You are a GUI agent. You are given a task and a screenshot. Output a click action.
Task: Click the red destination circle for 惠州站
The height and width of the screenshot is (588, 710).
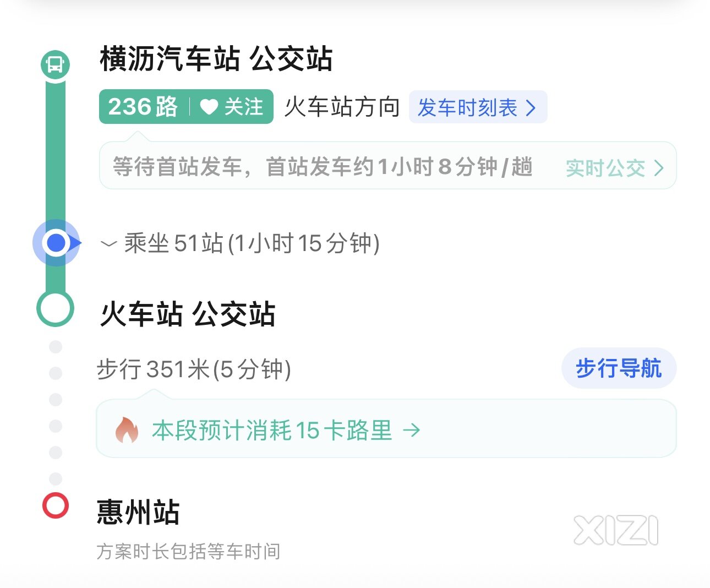56,505
